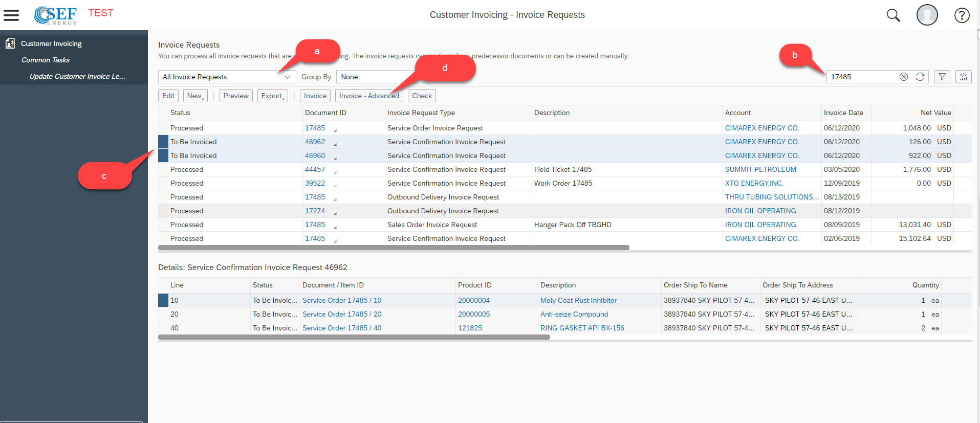Click the small triangle beside document 46962
The width and height of the screenshot is (980, 423).
click(x=335, y=144)
